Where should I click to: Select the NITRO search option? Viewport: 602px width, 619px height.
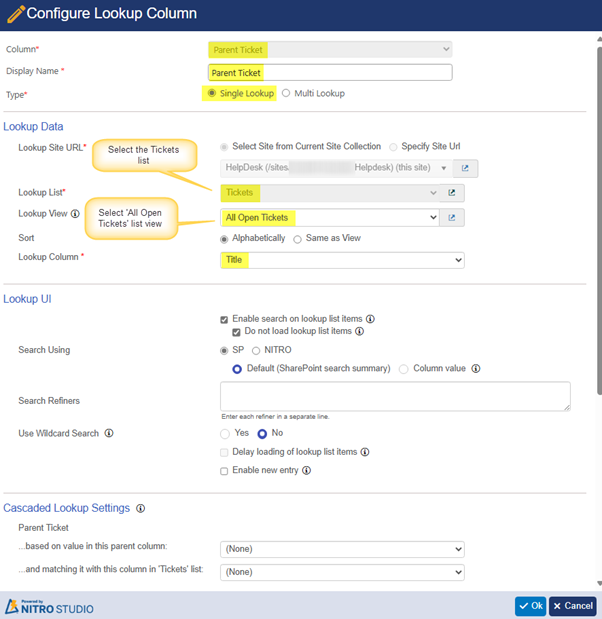(256, 350)
